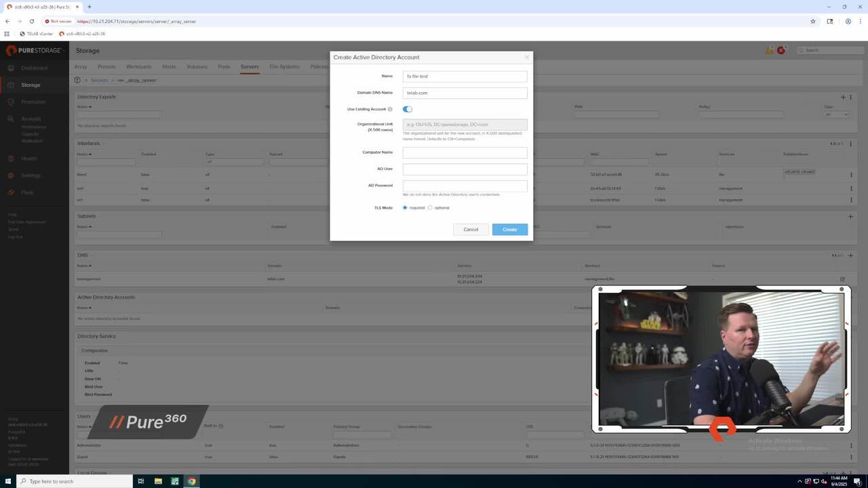Click the Settings gear icon in sidebar
The image size is (868, 488).
[x=12, y=176]
